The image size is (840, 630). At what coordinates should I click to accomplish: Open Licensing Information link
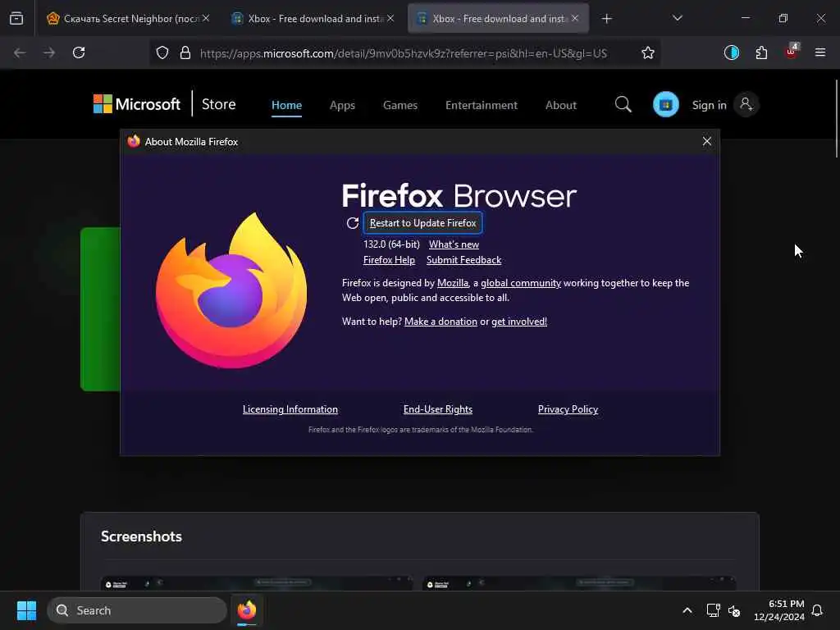click(x=290, y=409)
